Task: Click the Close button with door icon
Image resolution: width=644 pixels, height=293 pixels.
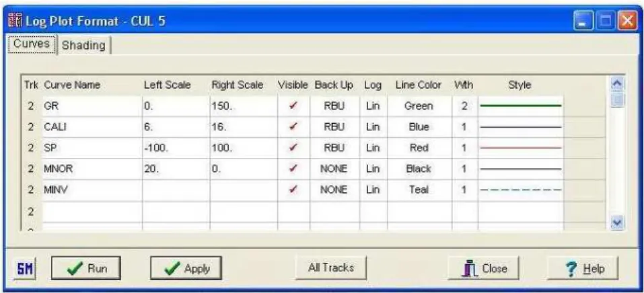Action: (x=483, y=268)
